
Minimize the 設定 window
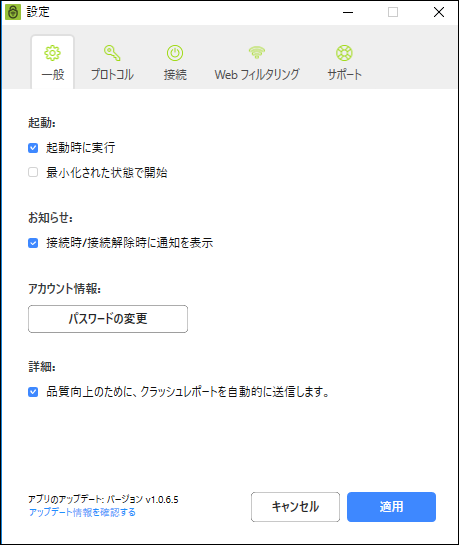[x=348, y=12]
